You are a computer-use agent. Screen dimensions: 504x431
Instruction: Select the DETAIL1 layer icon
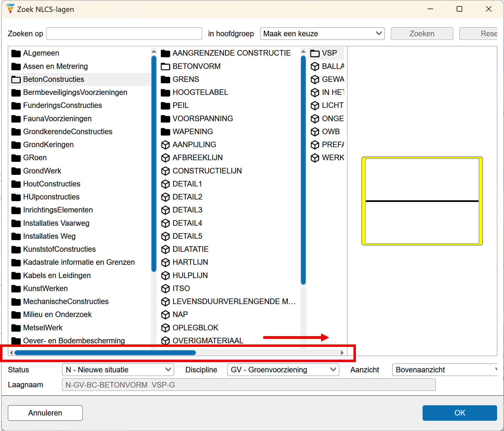coord(166,184)
